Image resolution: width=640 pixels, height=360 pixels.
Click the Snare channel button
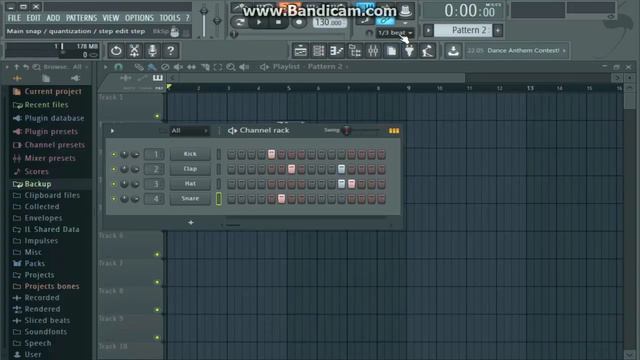(x=190, y=198)
